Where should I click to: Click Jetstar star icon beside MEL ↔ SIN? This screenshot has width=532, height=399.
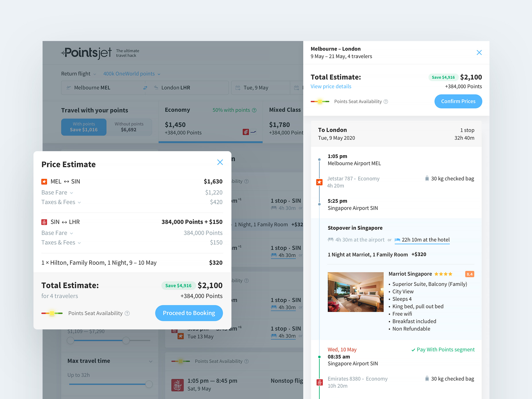point(44,182)
